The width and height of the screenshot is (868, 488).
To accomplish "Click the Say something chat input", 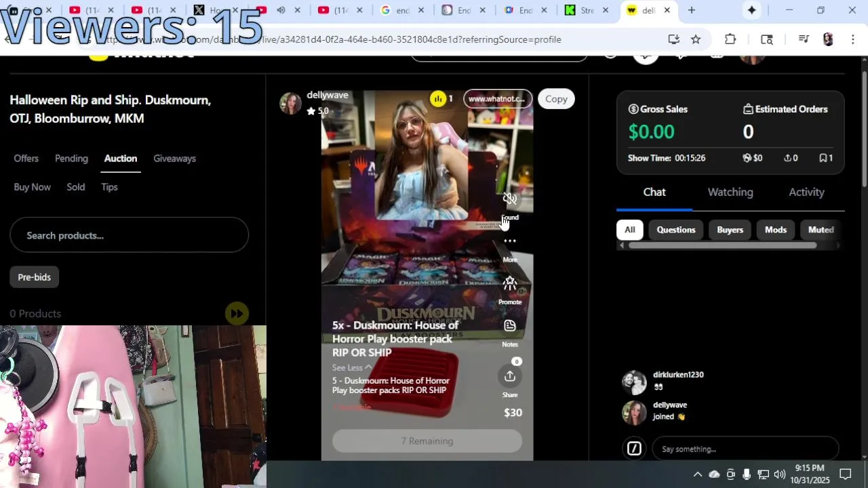I will click(745, 449).
